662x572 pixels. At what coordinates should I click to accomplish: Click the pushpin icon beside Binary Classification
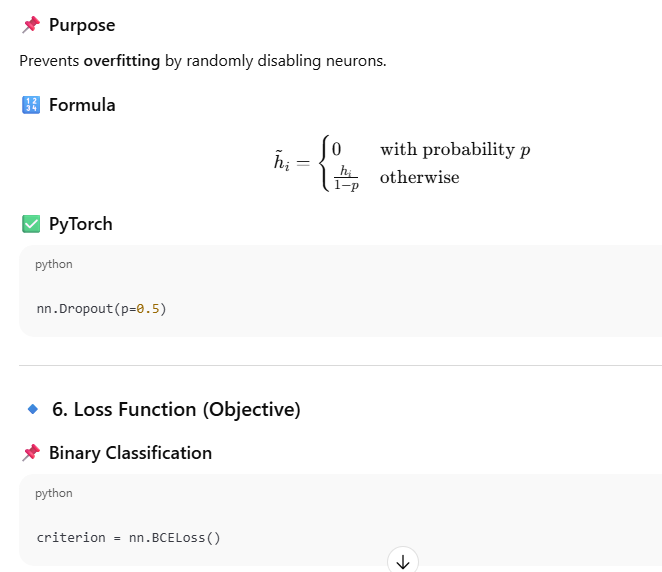pyautogui.click(x=30, y=453)
